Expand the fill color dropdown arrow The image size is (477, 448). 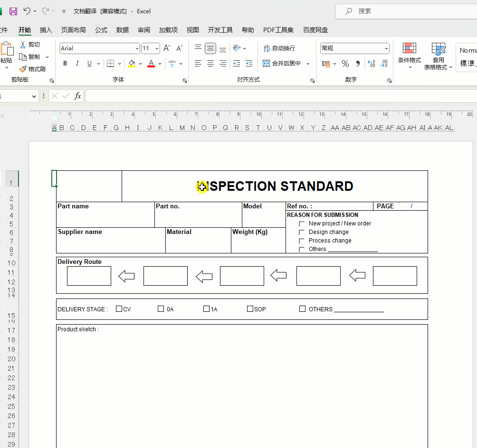(140, 63)
